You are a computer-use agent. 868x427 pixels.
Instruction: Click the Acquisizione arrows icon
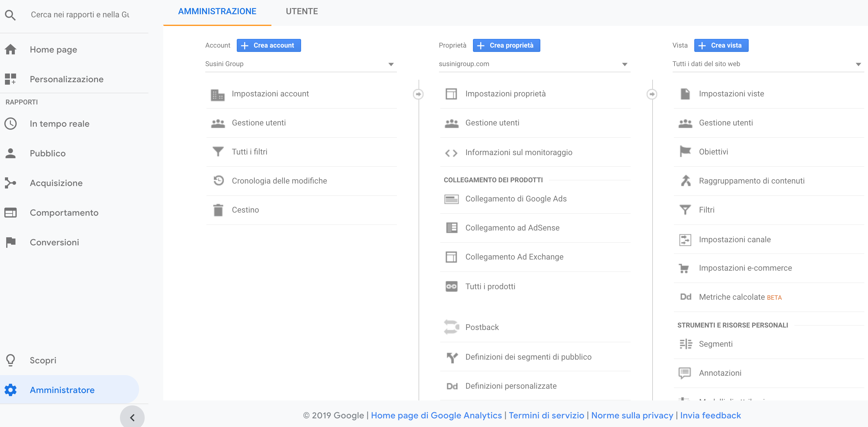coord(11,183)
